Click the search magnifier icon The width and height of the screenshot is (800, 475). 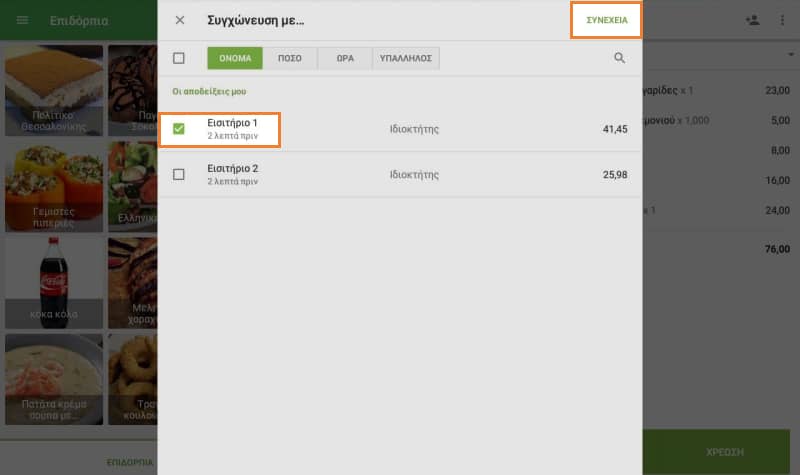point(620,59)
